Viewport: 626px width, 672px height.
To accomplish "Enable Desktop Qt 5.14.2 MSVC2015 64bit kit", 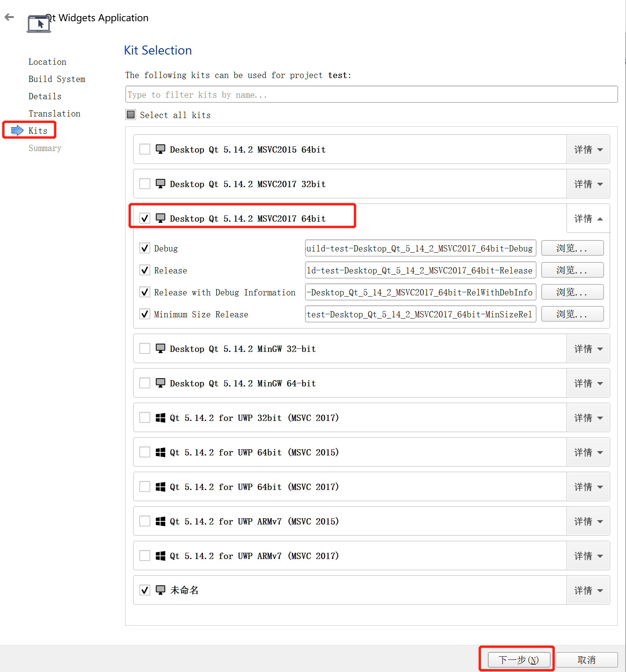I will coord(145,149).
